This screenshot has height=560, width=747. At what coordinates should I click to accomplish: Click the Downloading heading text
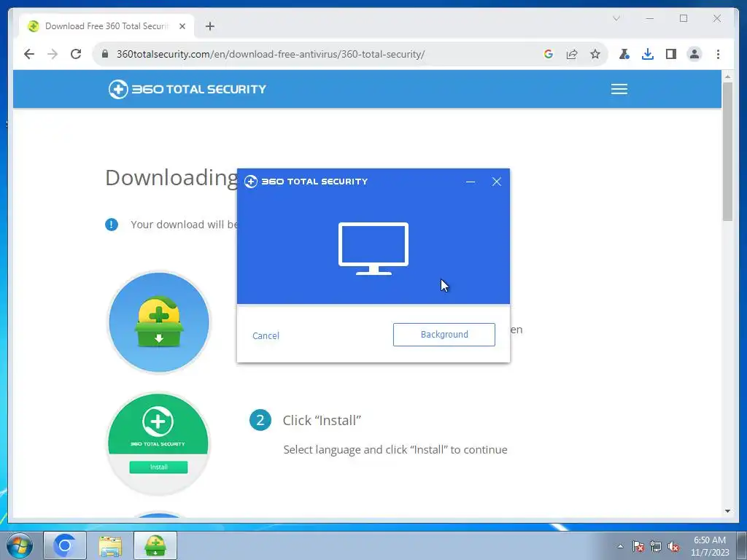(171, 178)
